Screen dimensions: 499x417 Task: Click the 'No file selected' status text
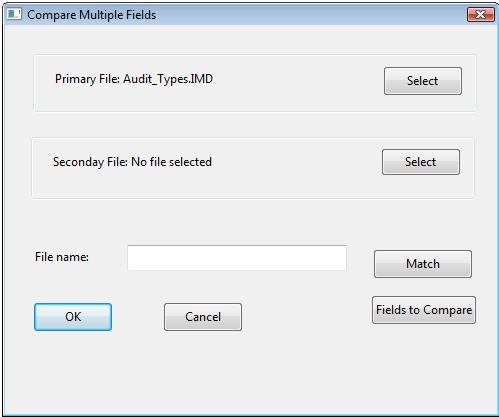171,162
